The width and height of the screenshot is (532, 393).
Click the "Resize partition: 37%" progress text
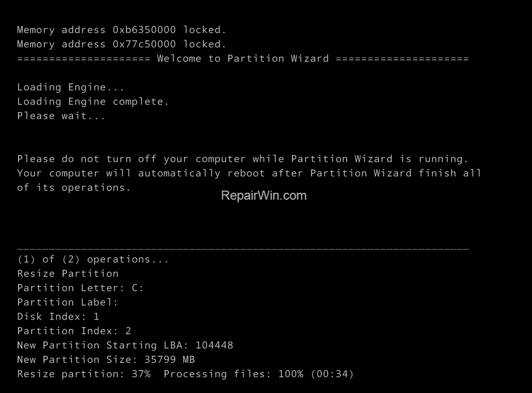pos(83,374)
